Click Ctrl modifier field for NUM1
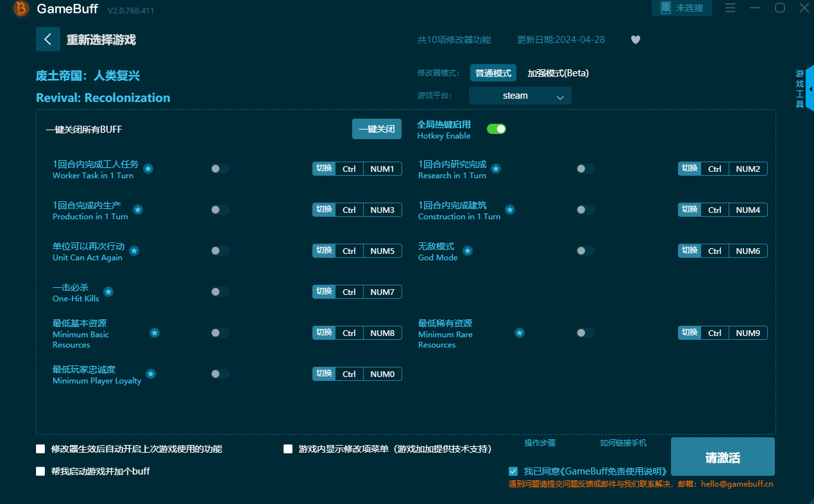The image size is (814, 504). pos(349,169)
